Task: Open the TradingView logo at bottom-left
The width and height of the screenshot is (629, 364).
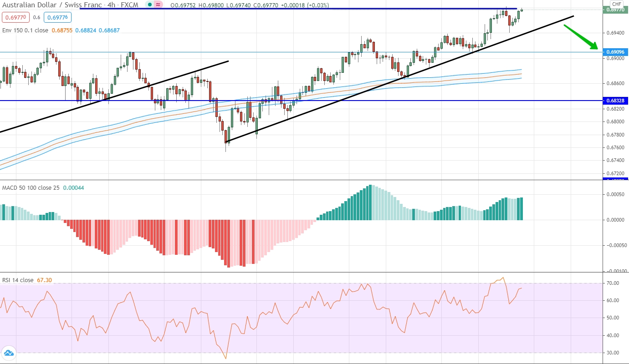Action: click(x=8, y=353)
